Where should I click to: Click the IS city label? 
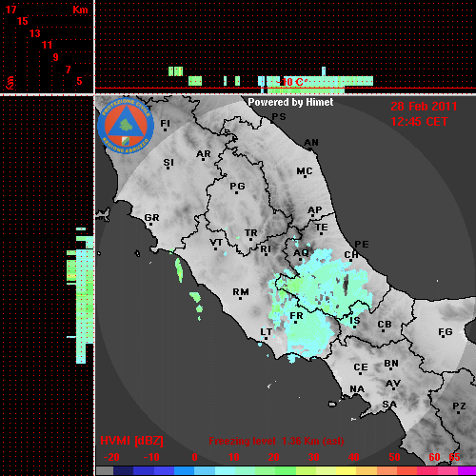click(x=355, y=321)
